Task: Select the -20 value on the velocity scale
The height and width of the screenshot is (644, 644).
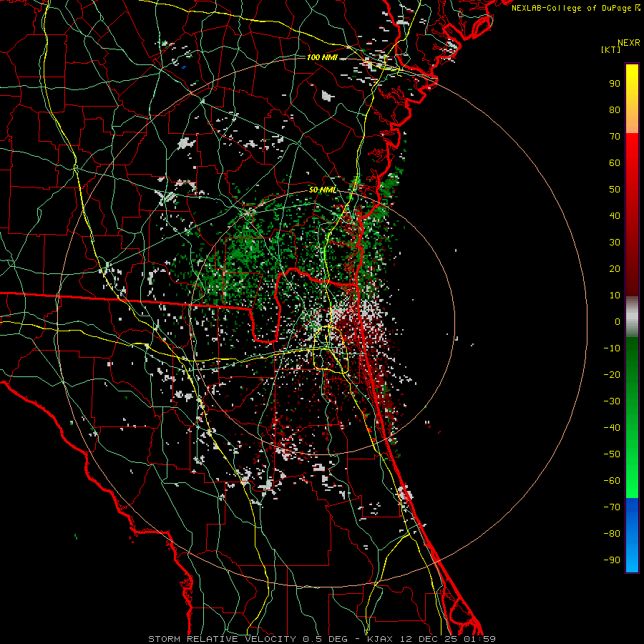Action: click(x=612, y=374)
